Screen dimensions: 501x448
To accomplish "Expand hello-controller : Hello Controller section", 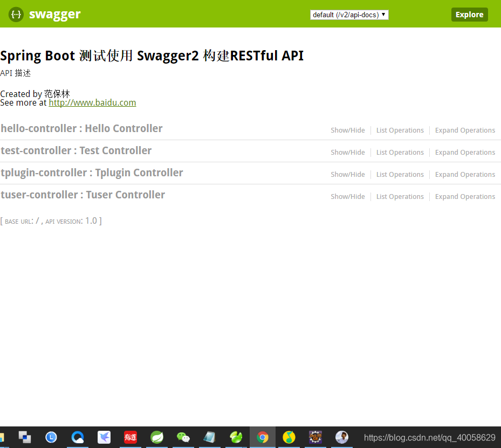I will click(81, 128).
